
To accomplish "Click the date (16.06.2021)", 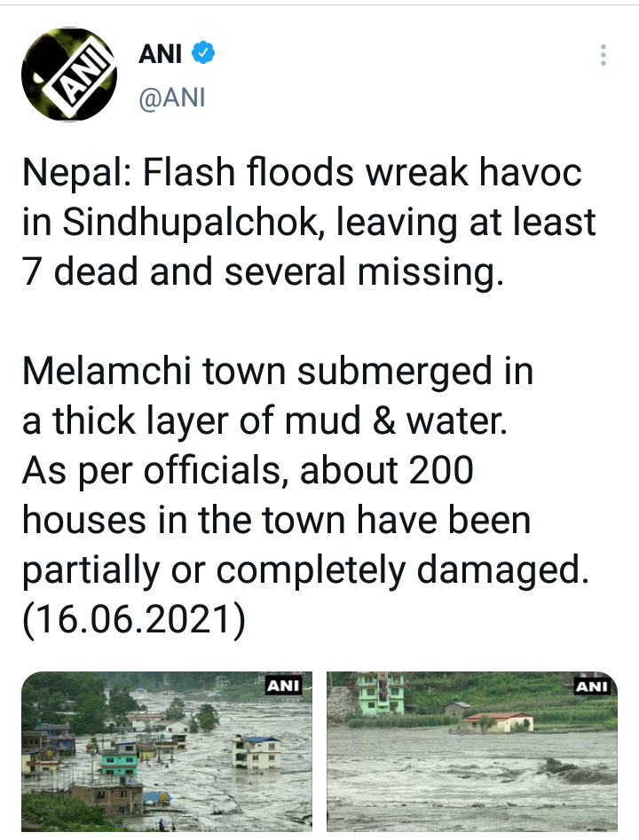I will pos(134,620).
